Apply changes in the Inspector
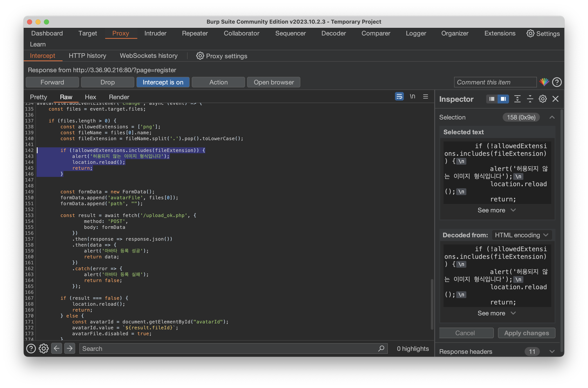 526,333
